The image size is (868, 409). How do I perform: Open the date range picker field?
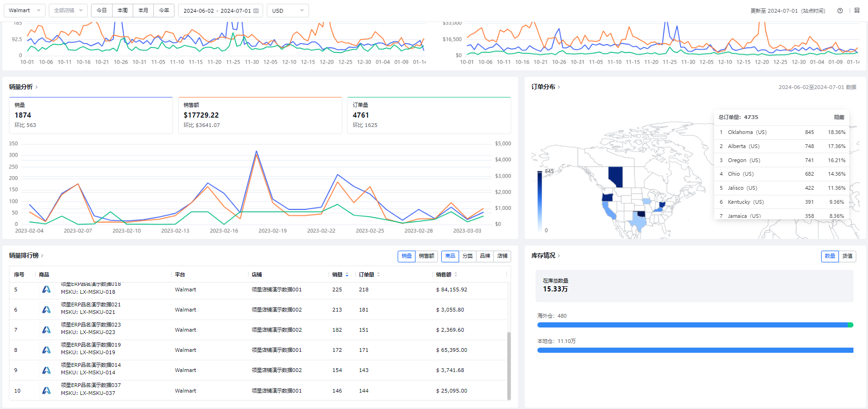(x=220, y=10)
